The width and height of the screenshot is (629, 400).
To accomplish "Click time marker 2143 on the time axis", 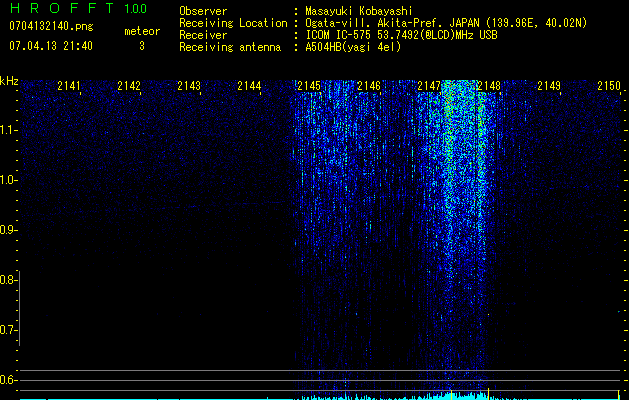I will 189,86.
